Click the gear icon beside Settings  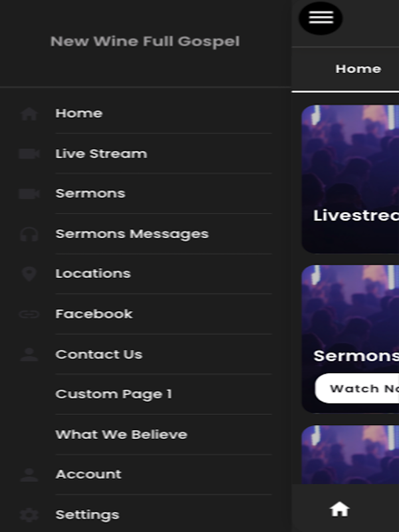click(29, 515)
